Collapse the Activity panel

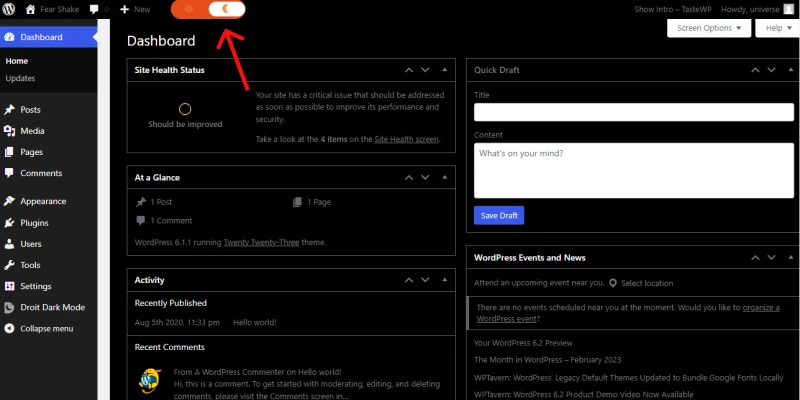tap(444, 280)
